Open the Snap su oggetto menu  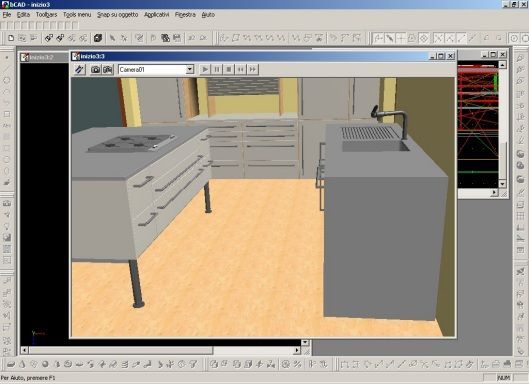tap(117, 15)
